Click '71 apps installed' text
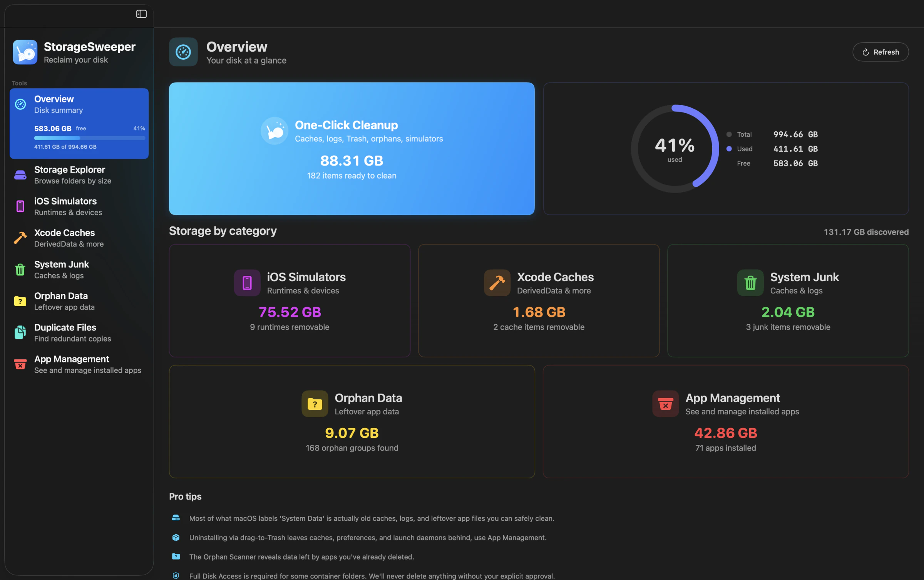This screenshot has height=580, width=924. coord(726,448)
